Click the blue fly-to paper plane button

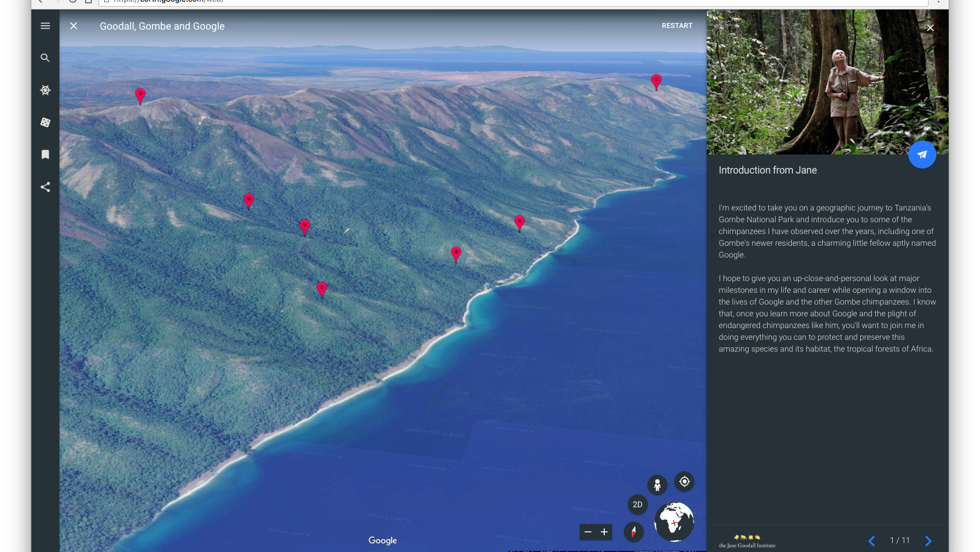point(922,155)
